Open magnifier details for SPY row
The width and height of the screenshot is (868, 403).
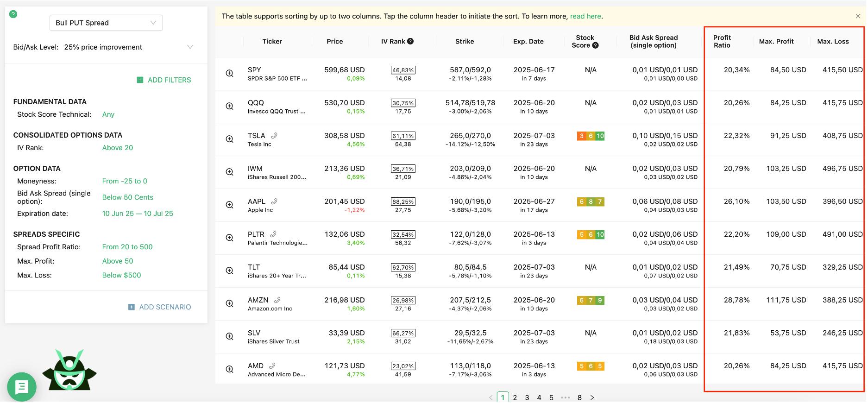click(x=229, y=74)
